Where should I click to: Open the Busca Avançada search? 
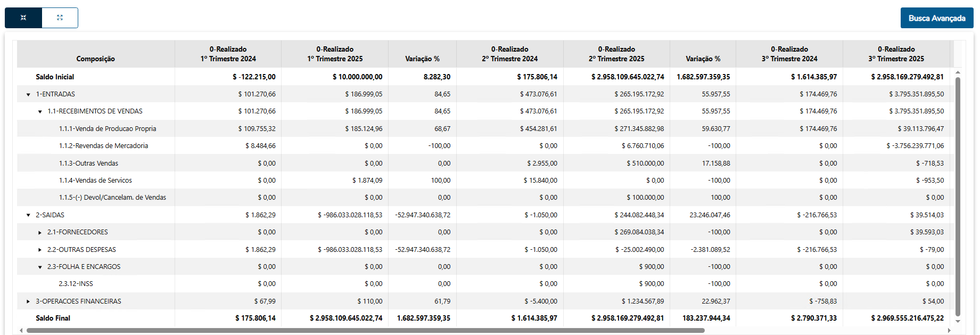(x=936, y=18)
